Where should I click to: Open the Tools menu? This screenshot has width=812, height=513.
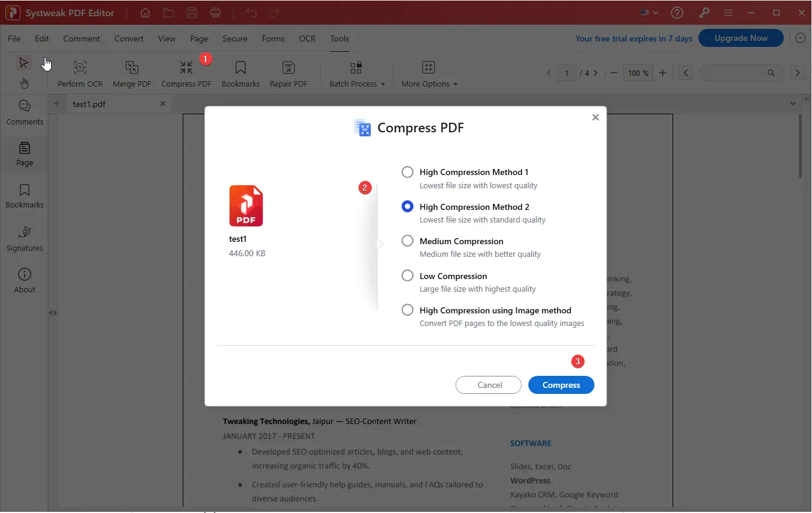coord(340,38)
